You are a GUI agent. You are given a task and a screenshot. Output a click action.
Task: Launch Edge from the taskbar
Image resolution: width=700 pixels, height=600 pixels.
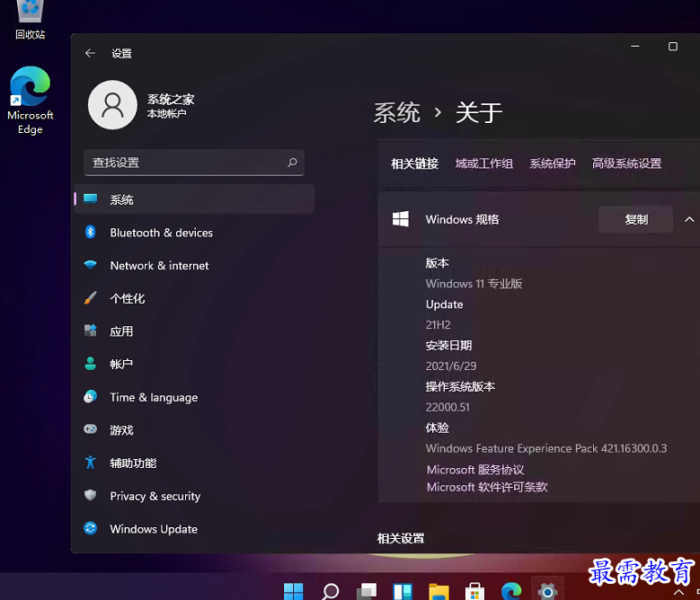click(511, 592)
